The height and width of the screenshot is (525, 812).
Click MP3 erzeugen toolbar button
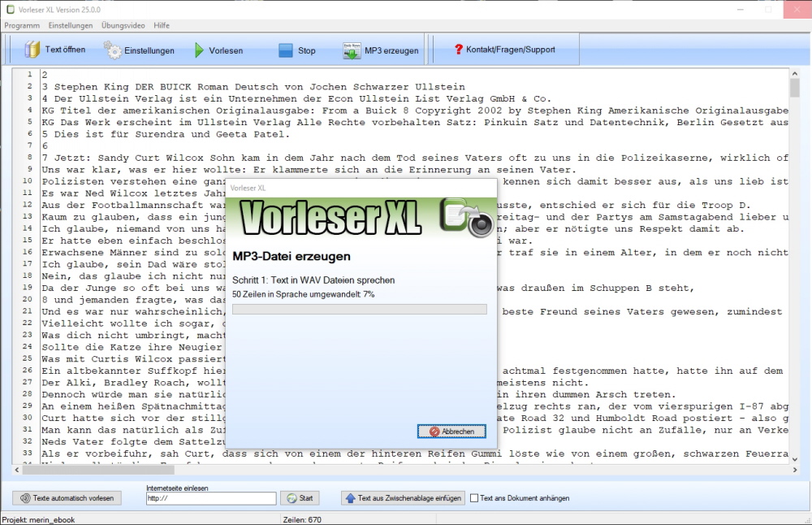(x=381, y=50)
